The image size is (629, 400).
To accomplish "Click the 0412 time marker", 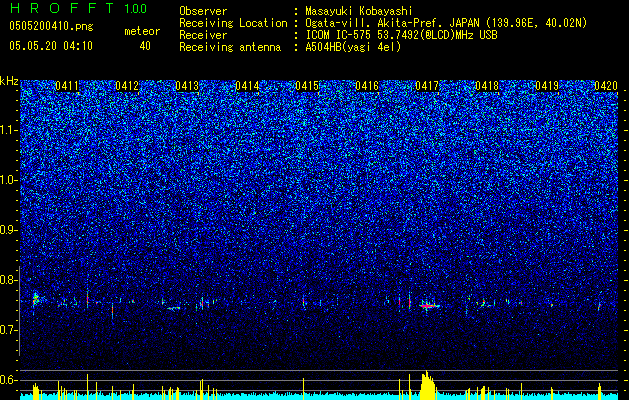I will 127,86.
